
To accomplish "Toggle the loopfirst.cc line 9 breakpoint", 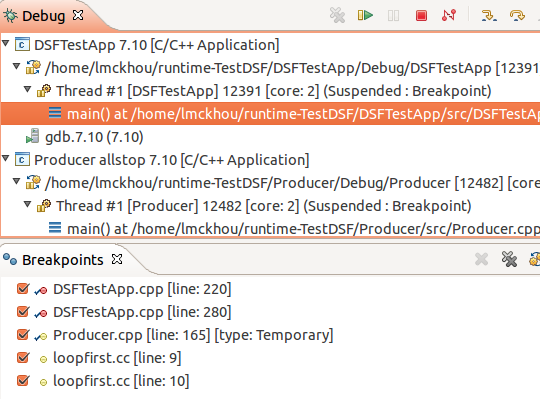I will pyautogui.click(x=23, y=357).
